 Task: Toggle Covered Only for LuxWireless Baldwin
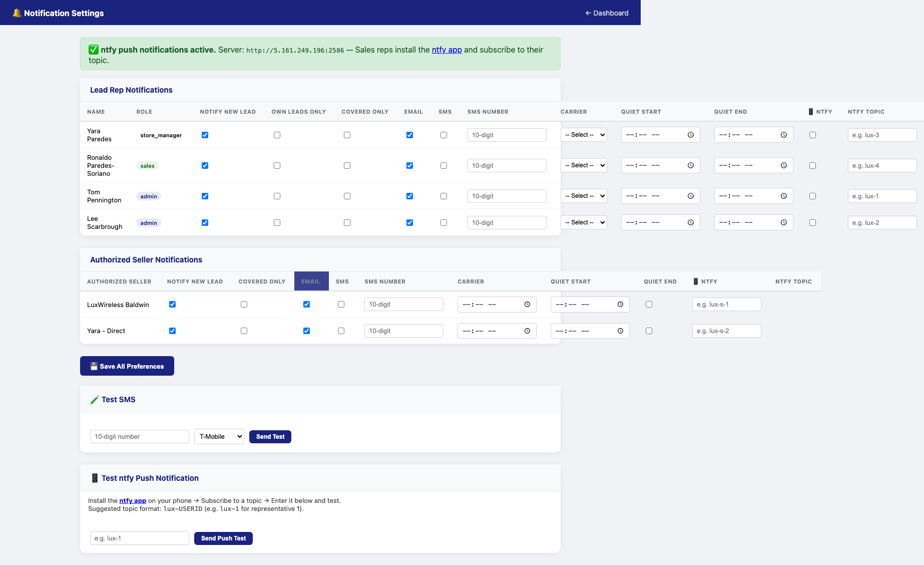(x=244, y=304)
